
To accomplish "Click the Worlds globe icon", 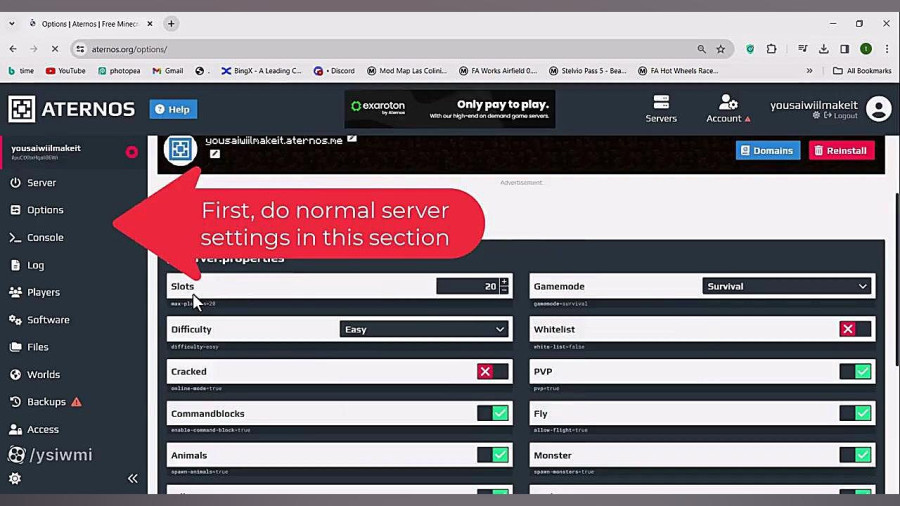I will (x=15, y=375).
